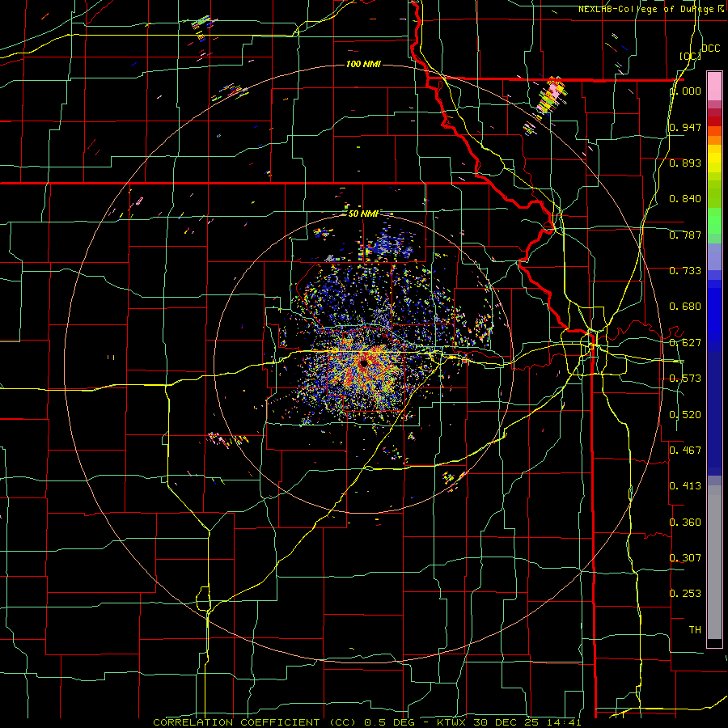Click the KTWX station identifier in caption
Viewport: 728px width, 728px height.
(451, 722)
